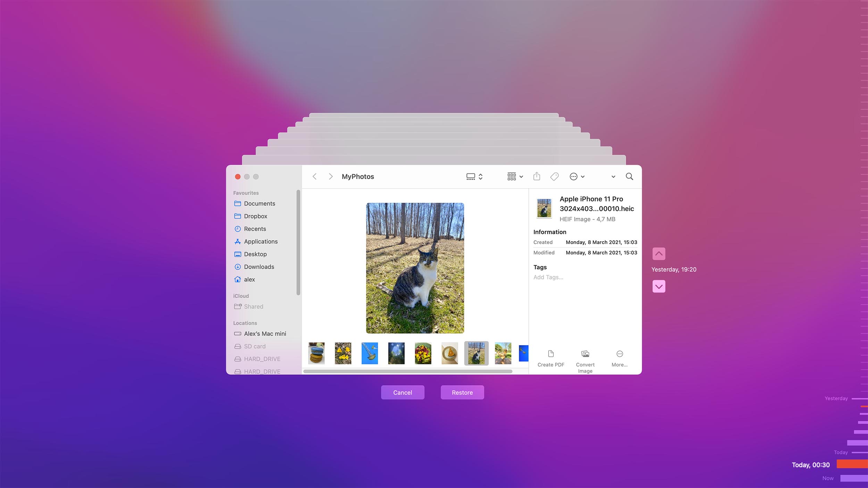Image resolution: width=868 pixels, height=488 pixels.
Task: Toggle the Time Machine scroll down arrow
Action: coord(658,287)
